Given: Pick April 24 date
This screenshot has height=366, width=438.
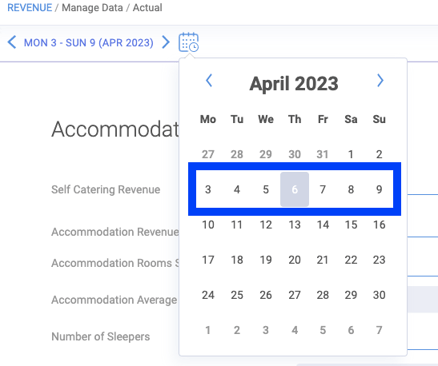Looking at the screenshot, I should pos(208,295).
